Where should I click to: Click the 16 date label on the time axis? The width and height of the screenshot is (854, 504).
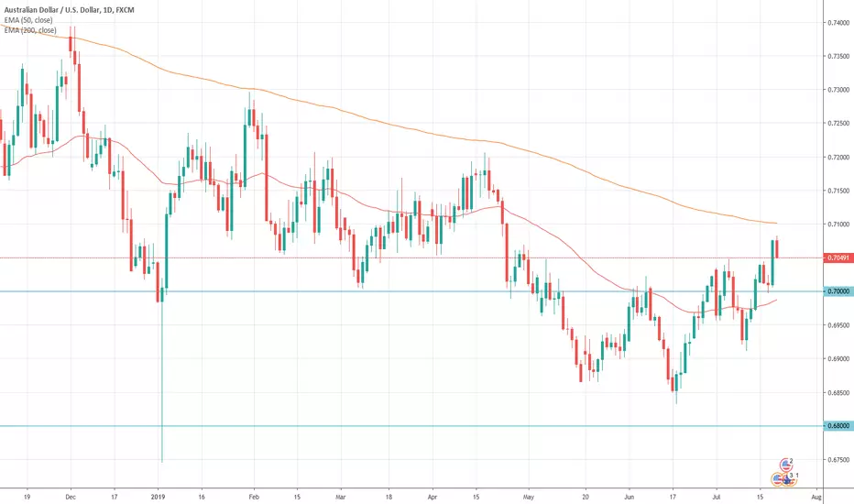(202, 497)
